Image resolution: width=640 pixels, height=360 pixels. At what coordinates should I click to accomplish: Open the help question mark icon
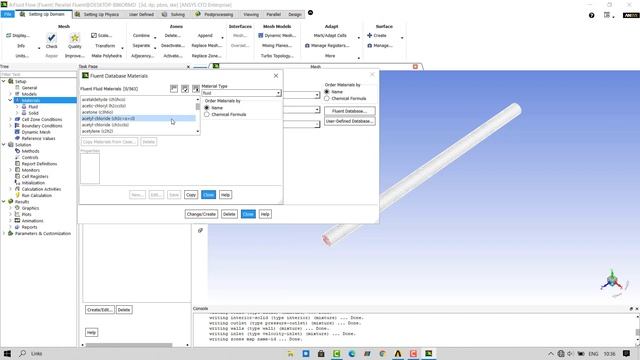[591, 15]
